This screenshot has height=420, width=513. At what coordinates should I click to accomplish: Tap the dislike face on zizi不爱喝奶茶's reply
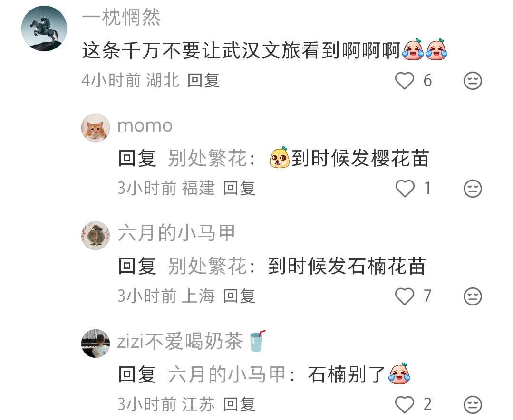click(473, 405)
